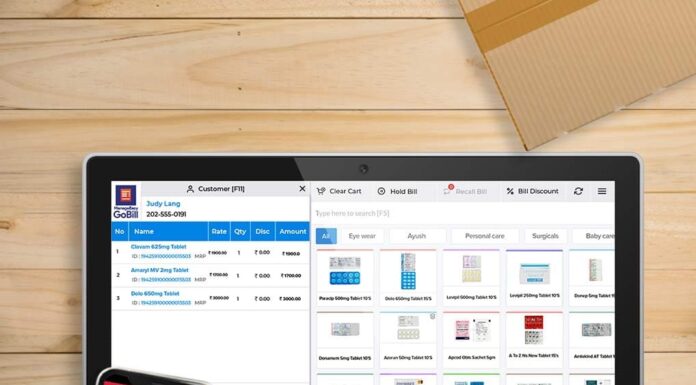
Task: Open the Baby care category
Action: point(594,236)
